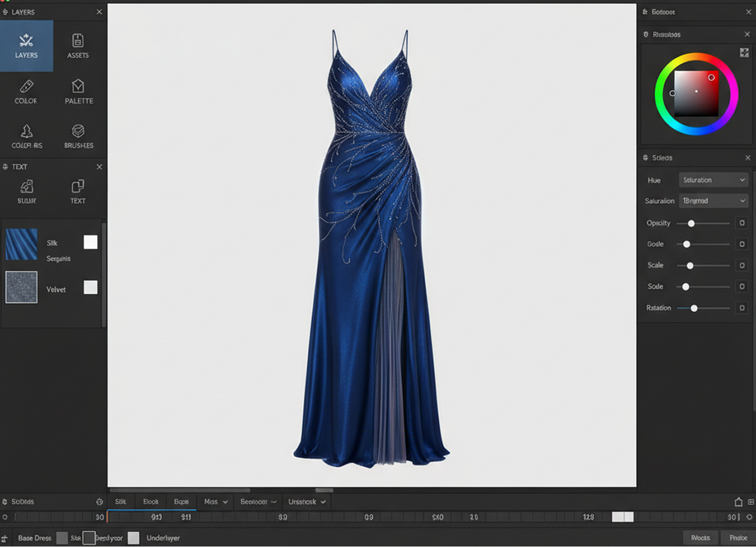The image size is (756, 547).
Task: Open the Palette icon
Action: click(78, 91)
